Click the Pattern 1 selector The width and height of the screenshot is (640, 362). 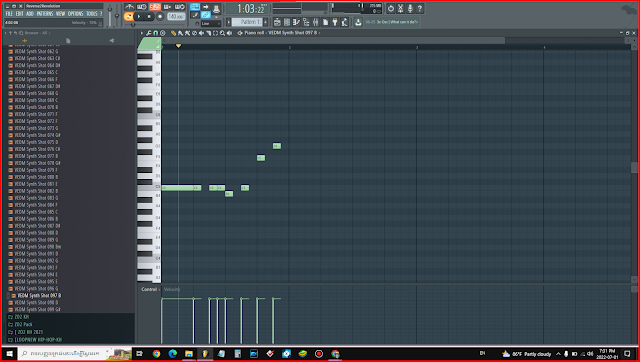(x=247, y=22)
